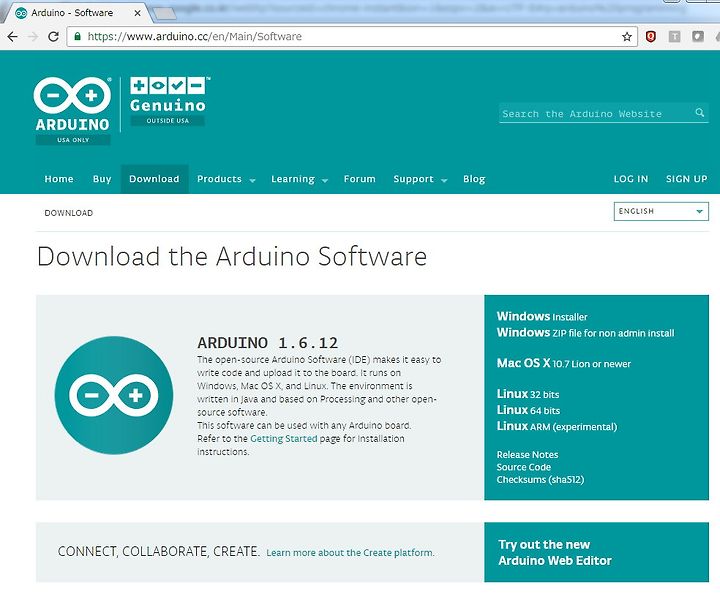Viewport: 720px width, 594px height.
Task: Open the Home menu item
Action: [x=59, y=179]
